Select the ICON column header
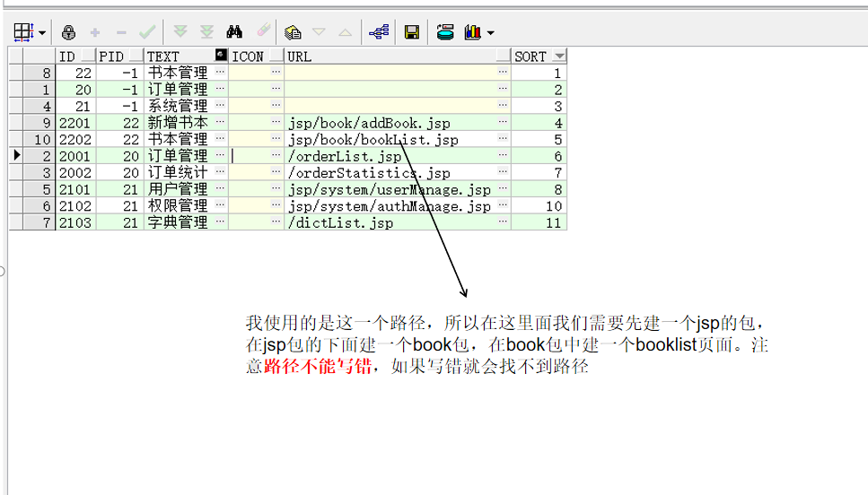The image size is (868, 495). click(x=257, y=56)
